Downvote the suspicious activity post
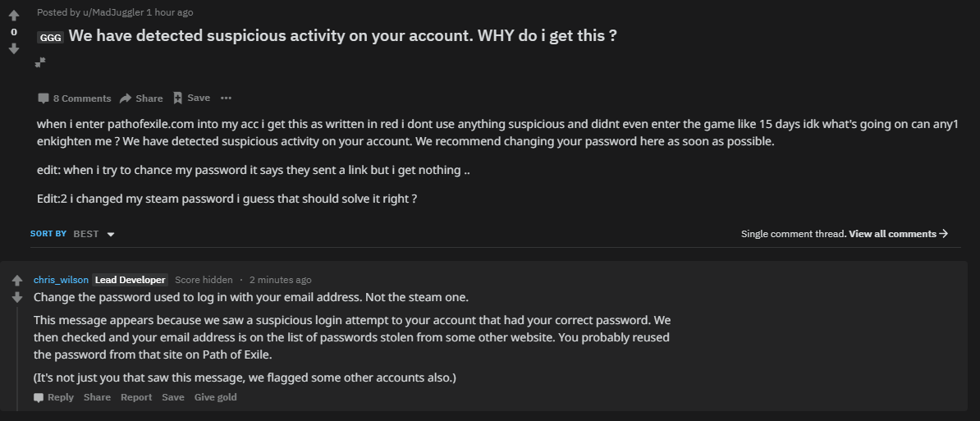The width and height of the screenshot is (980, 421). point(14,48)
